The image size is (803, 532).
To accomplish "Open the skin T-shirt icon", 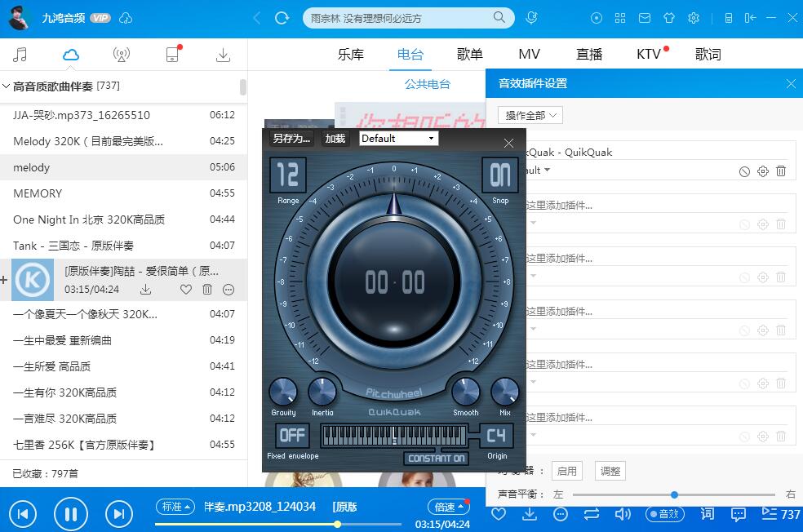I will click(669, 18).
